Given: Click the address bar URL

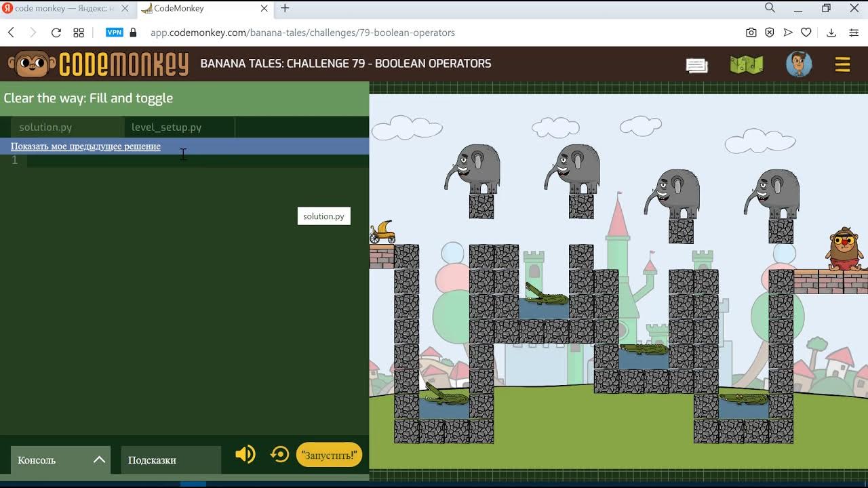Looking at the screenshot, I should pos(302,33).
